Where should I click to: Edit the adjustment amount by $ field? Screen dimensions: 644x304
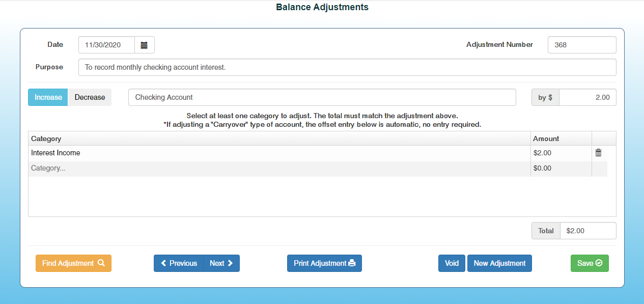click(587, 97)
